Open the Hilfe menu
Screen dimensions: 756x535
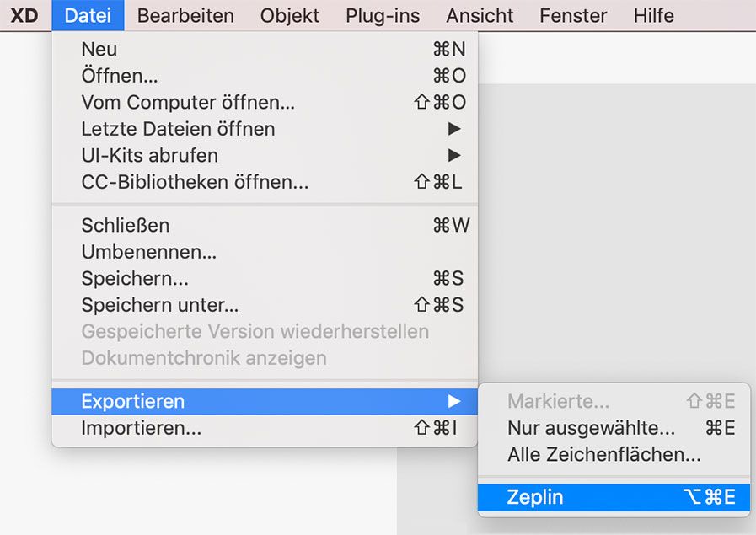653,15
